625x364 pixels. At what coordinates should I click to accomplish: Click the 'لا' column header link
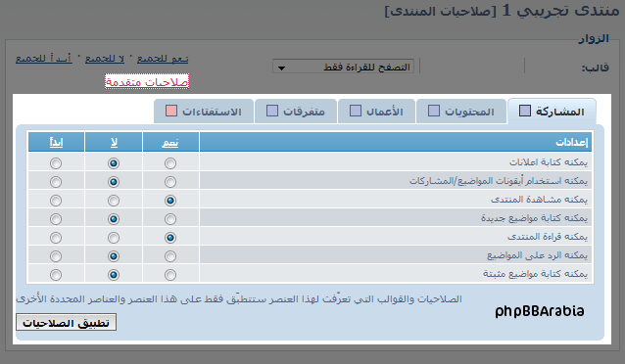click(x=114, y=143)
